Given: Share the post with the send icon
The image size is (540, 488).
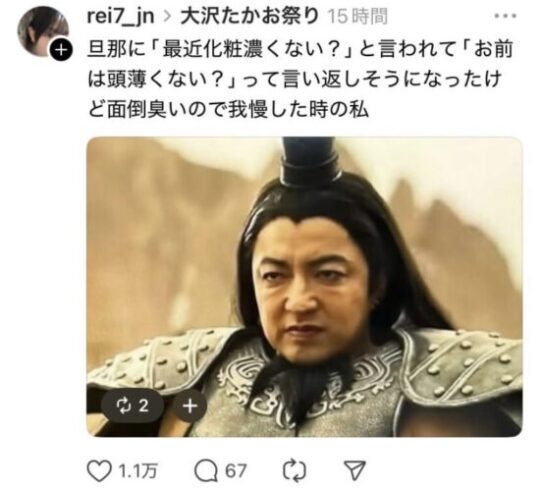Looking at the screenshot, I should click(x=355, y=471).
